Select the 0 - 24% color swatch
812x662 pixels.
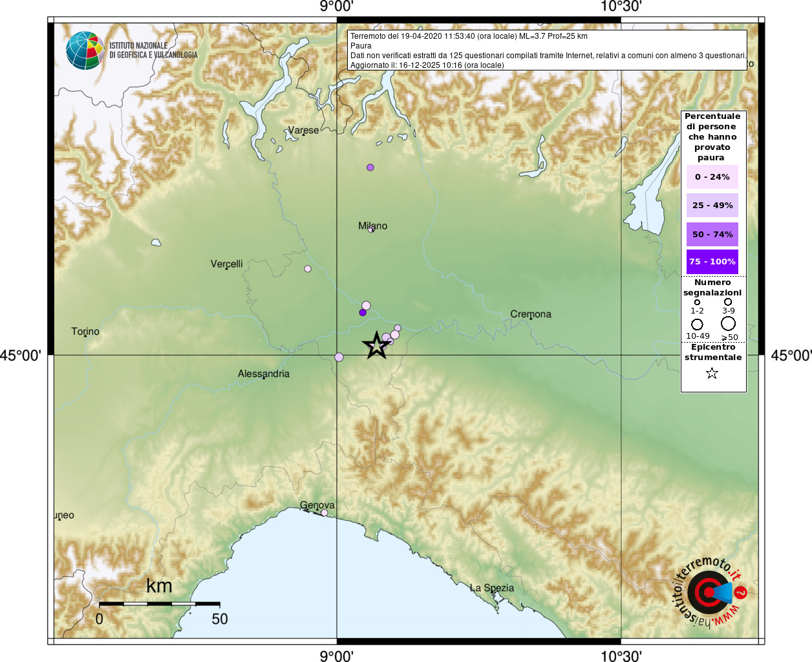pos(712,176)
